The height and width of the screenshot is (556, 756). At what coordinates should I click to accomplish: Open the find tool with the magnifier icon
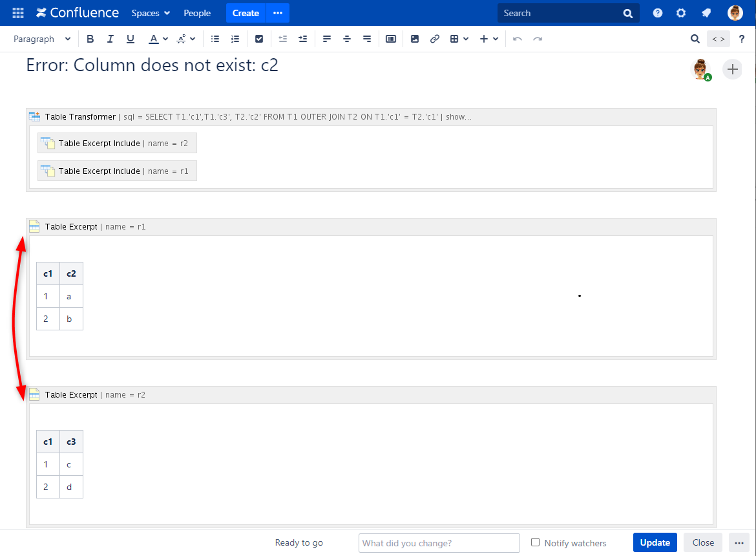(x=695, y=39)
